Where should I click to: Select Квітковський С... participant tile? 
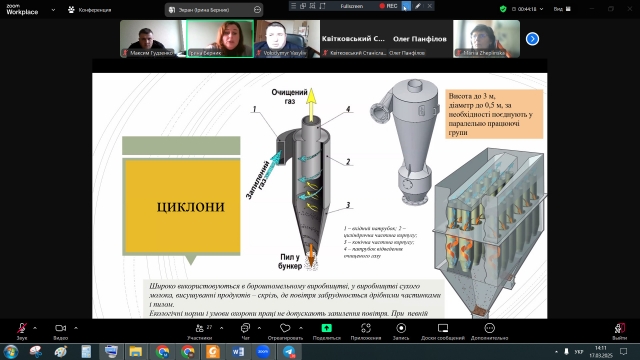[353, 39]
